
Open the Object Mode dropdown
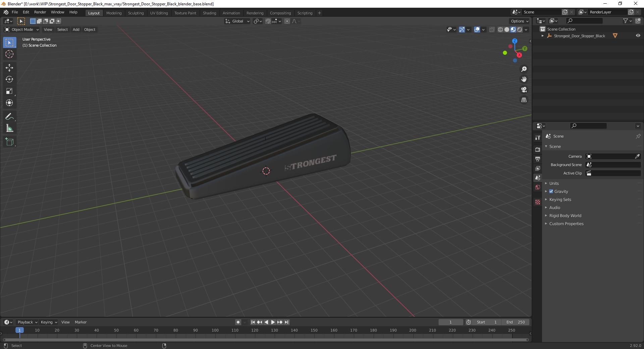(x=21, y=30)
